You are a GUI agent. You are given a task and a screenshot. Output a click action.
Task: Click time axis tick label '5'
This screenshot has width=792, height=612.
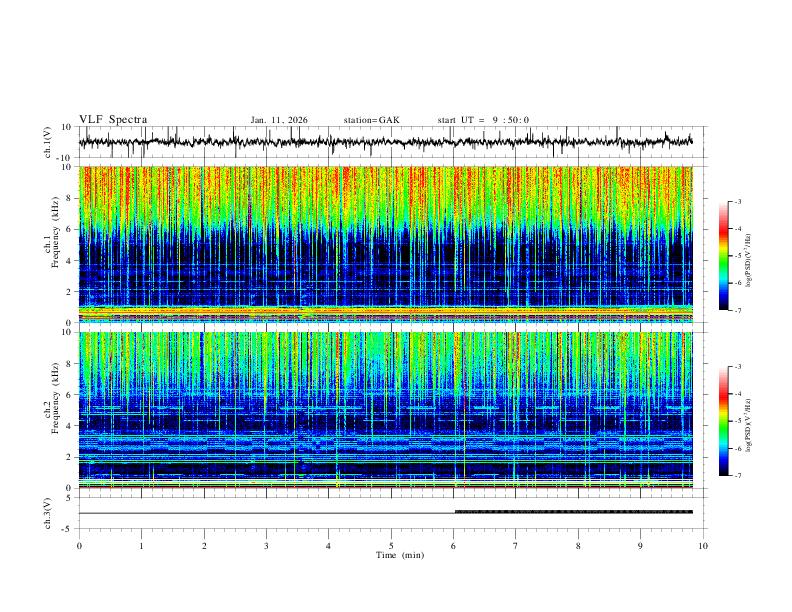[x=391, y=546]
